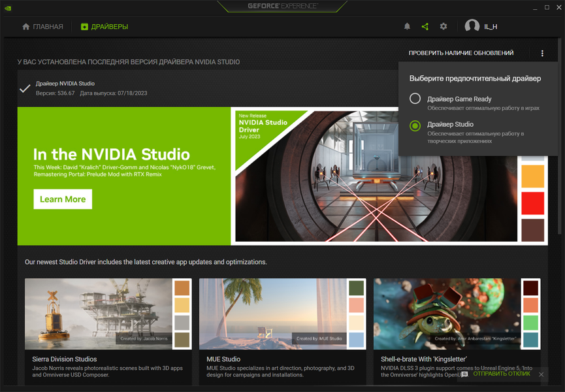565x392 pixels.
Task: Click Дата выпуска: 07/18/2023 text
Action: (x=114, y=93)
